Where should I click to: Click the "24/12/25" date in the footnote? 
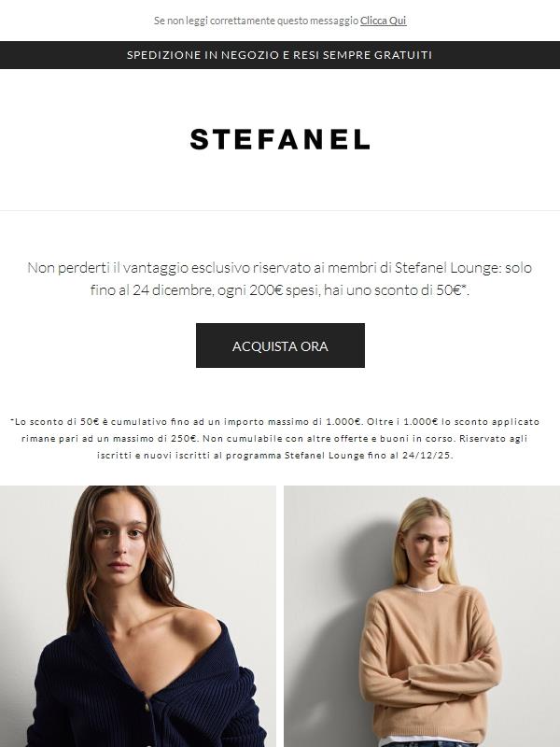coord(427,455)
